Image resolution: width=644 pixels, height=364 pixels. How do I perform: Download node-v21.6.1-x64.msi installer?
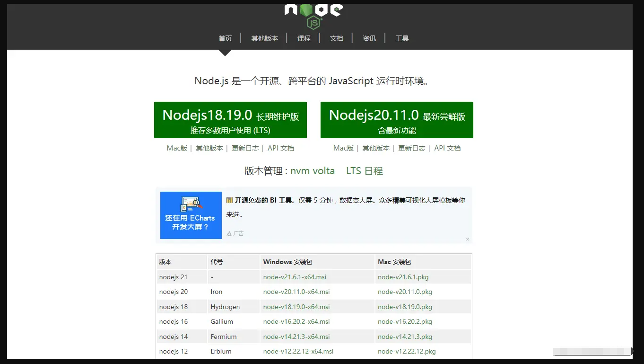[296, 276]
